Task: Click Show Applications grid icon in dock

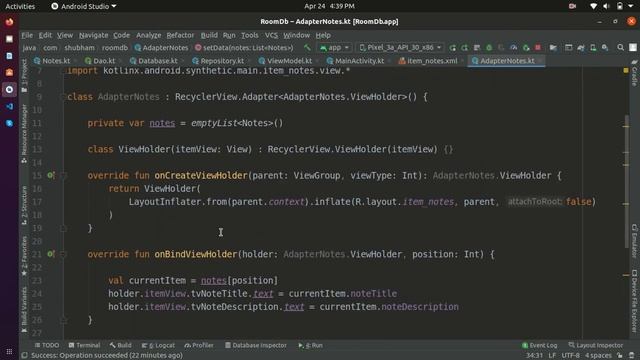Action: 9,351
